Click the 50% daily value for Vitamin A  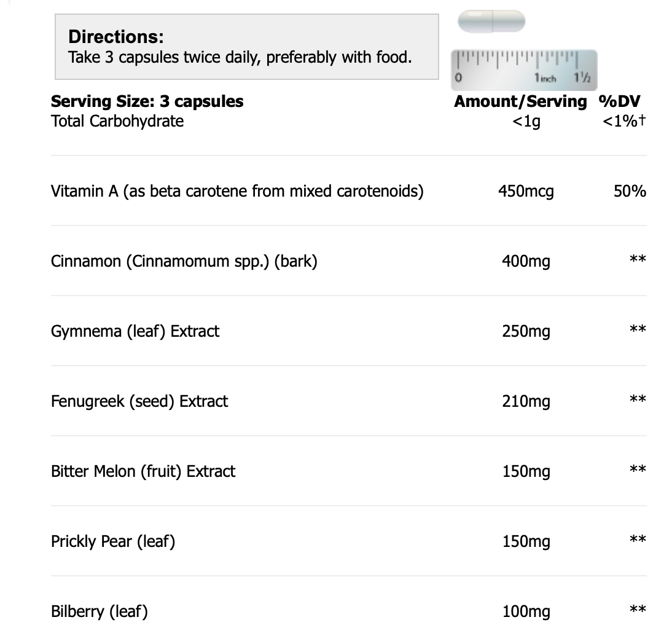tap(630, 191)
